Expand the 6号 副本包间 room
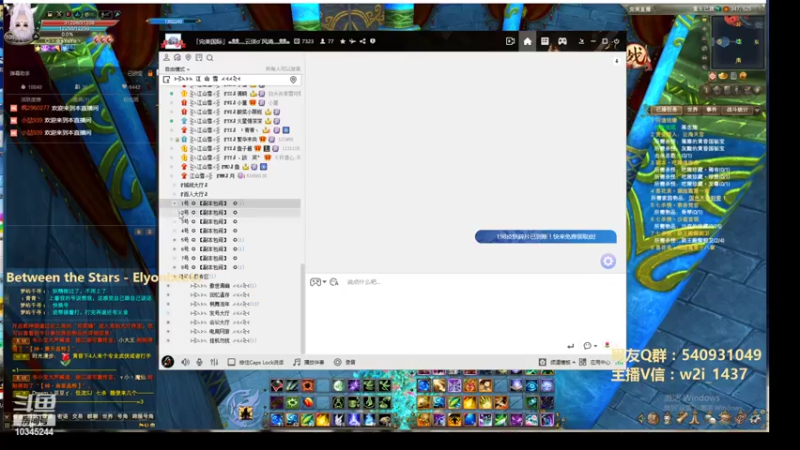800x450 pixels. pos(174,249)
